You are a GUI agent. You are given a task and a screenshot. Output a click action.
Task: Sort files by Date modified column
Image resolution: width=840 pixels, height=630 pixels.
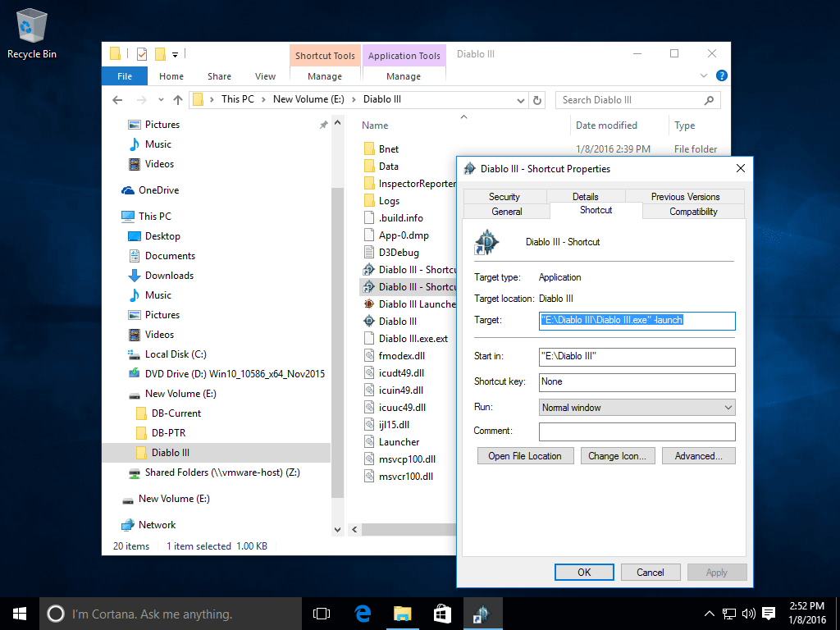606,126
